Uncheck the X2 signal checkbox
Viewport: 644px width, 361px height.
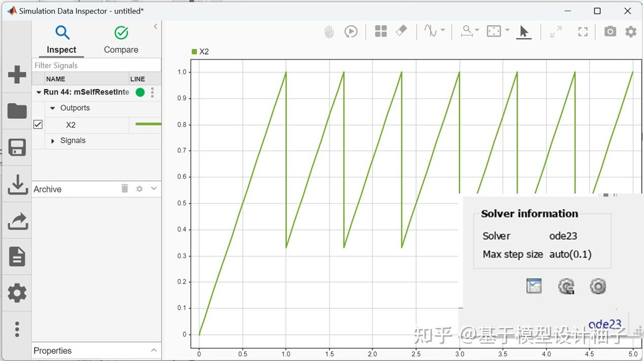pos(38,124)
